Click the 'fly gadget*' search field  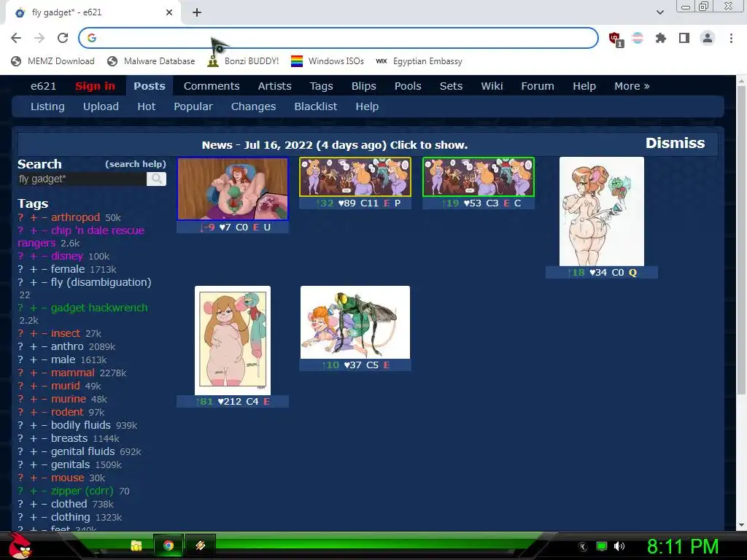tap(82, 179)
